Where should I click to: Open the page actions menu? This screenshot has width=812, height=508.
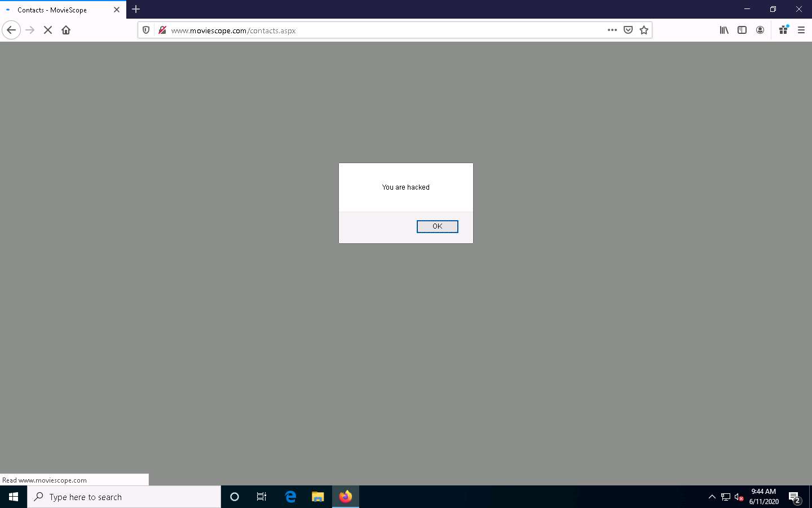[x=612, y=30]
